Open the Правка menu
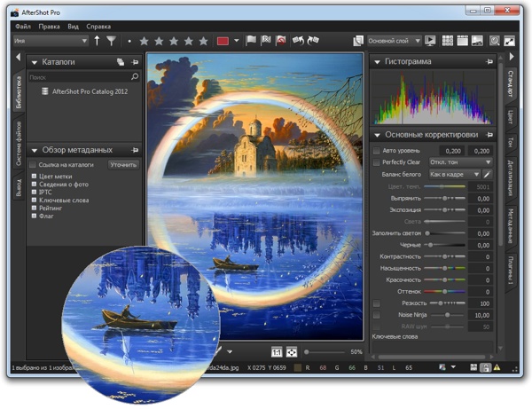The width and height of the screenshot is (532, 409). [50, 27]
